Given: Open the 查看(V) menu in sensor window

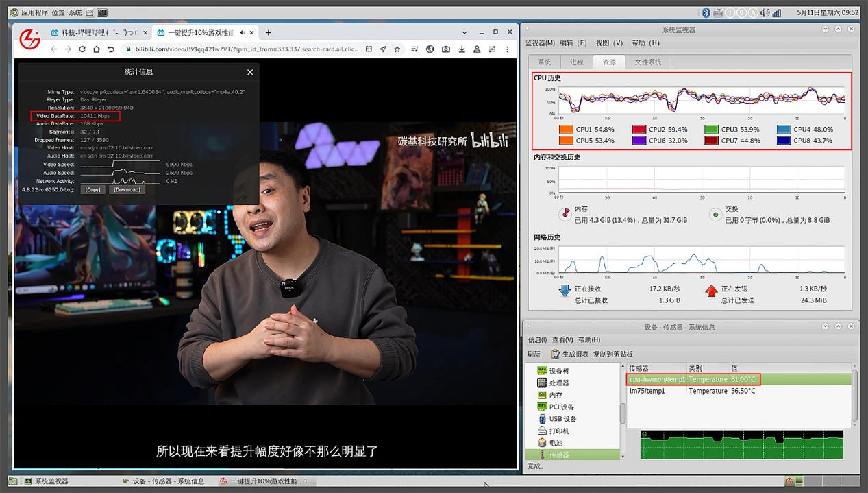Looking at the screenshot, I should [x=562, y=340].
